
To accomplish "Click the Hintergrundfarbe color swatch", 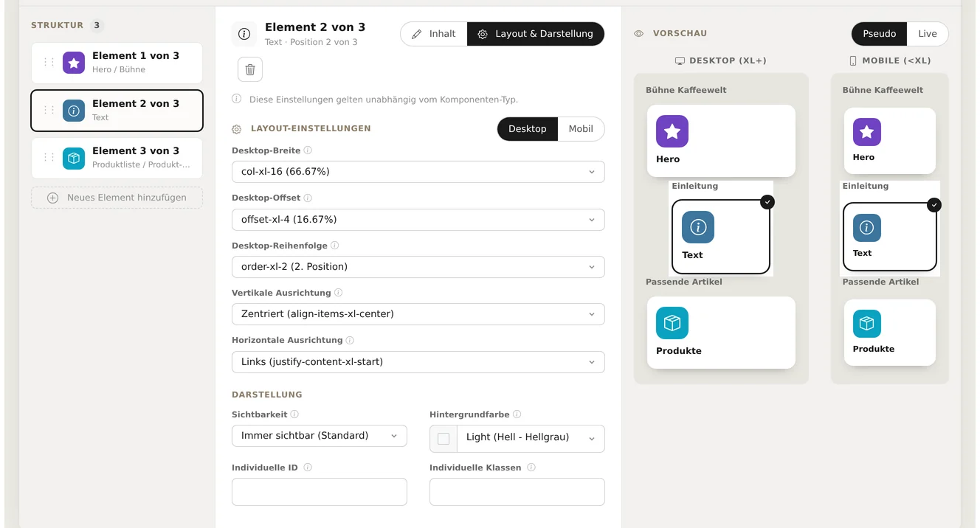I will click(444, 439).
